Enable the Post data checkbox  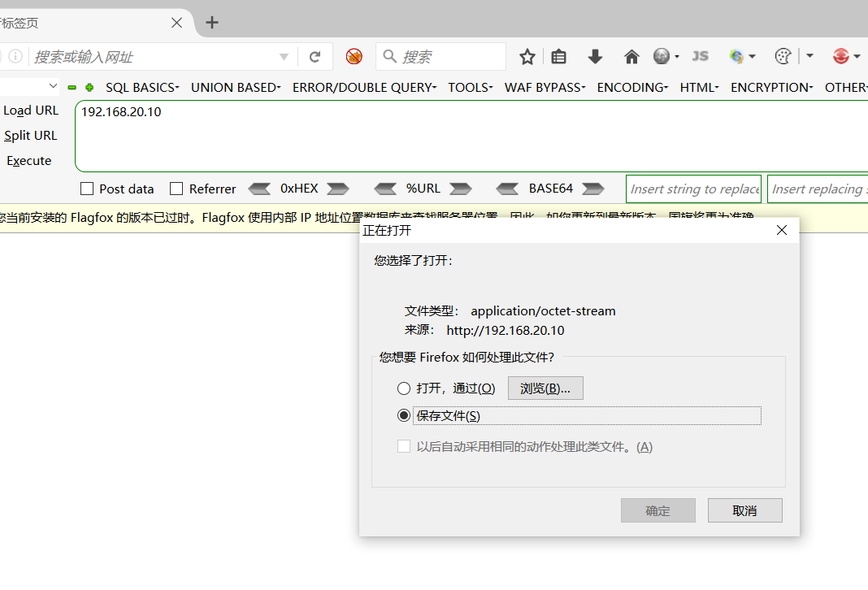(87, 189)
